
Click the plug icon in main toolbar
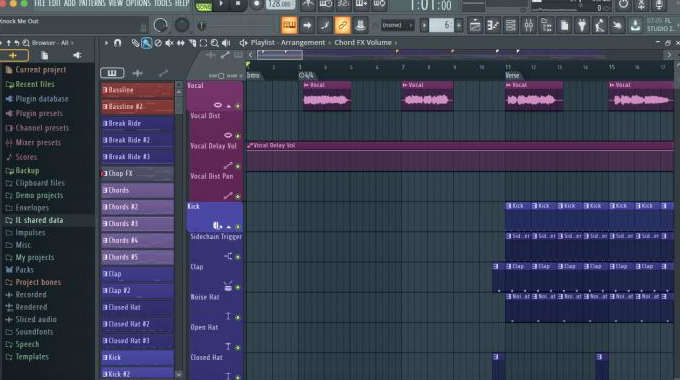(582, 26)
